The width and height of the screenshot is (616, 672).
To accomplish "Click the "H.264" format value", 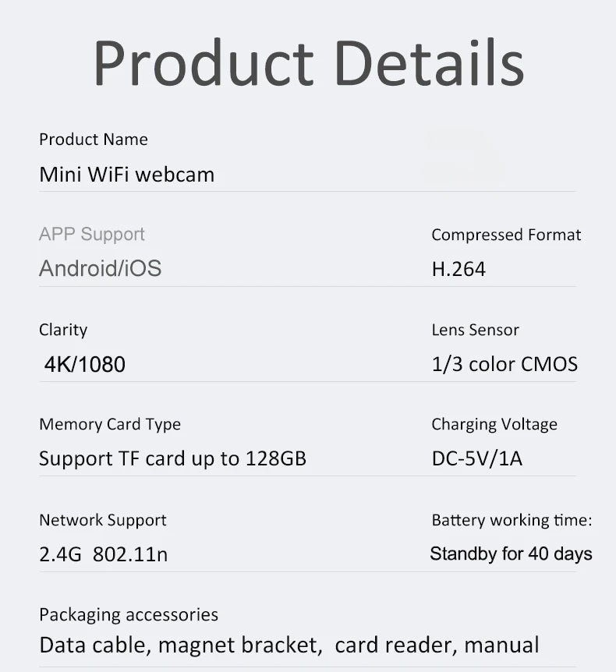I will click(x=458, y=270).
